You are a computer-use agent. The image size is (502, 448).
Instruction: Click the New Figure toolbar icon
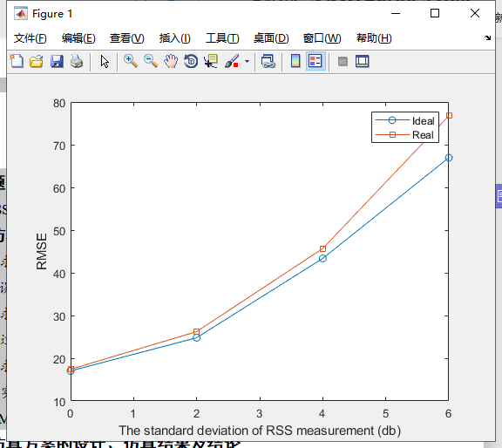17,61
